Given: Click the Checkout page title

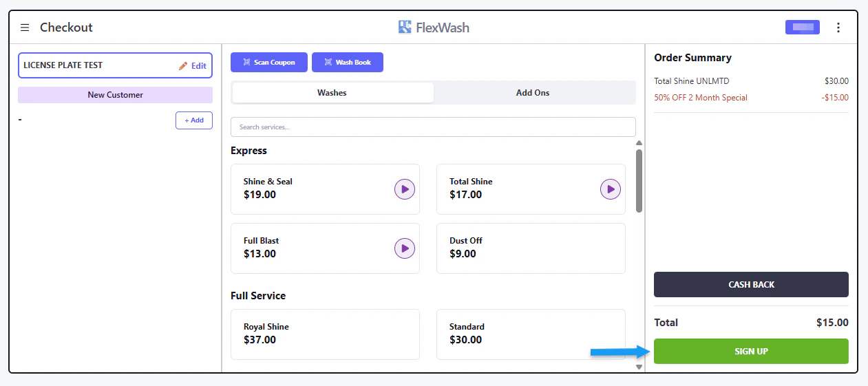Looking at the screenshot, I should click(x=66, y=28).
